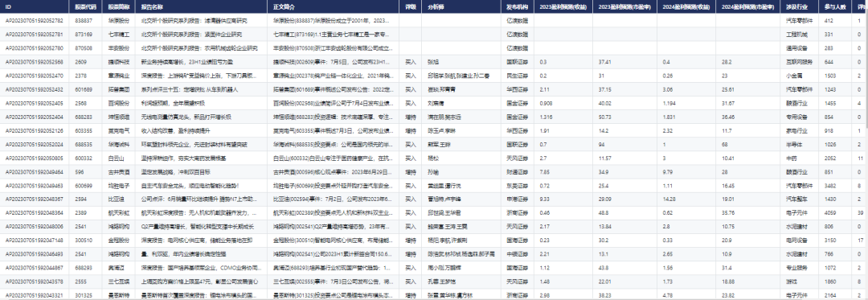The height and width of the screenshot is (300, 868).
Task: Click the stock name 古井贡酒
Action: pyautogui.click(x=119, y=173)
